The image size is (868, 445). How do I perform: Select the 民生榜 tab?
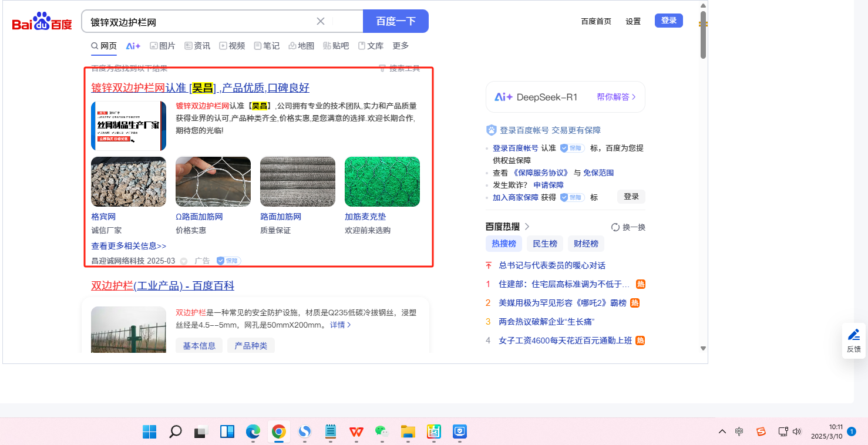pos(545,244)
